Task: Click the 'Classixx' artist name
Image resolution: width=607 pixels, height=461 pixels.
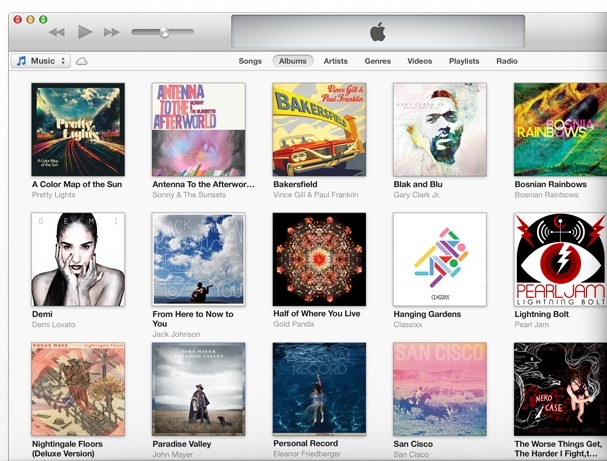Action: tap(408, 324)
